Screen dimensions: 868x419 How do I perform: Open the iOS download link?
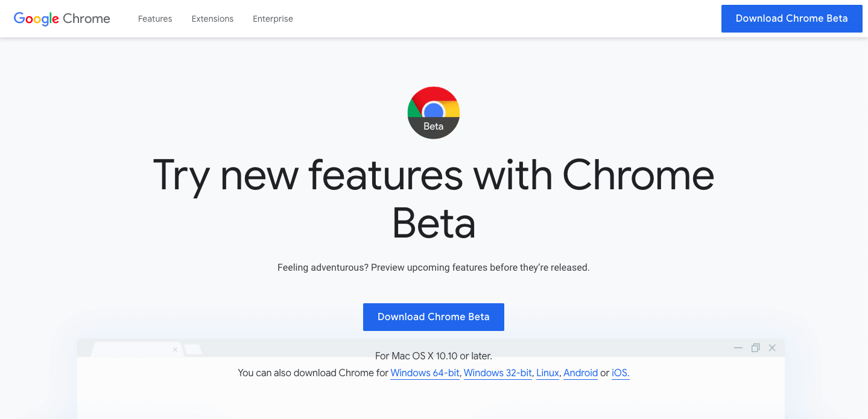point(620,373)
